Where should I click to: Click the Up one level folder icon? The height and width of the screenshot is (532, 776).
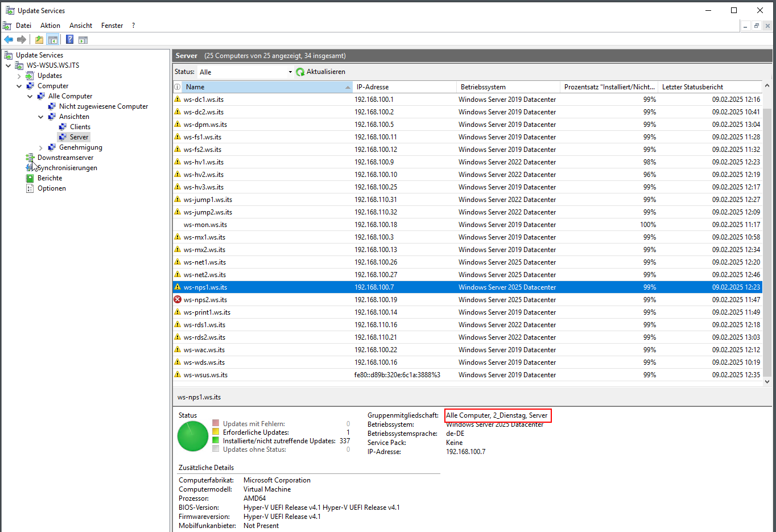pos(39,40)
